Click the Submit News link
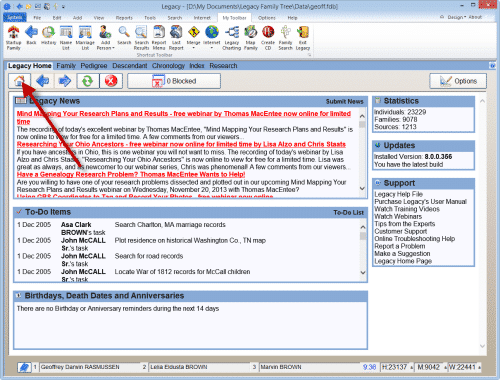 (344, 101)
